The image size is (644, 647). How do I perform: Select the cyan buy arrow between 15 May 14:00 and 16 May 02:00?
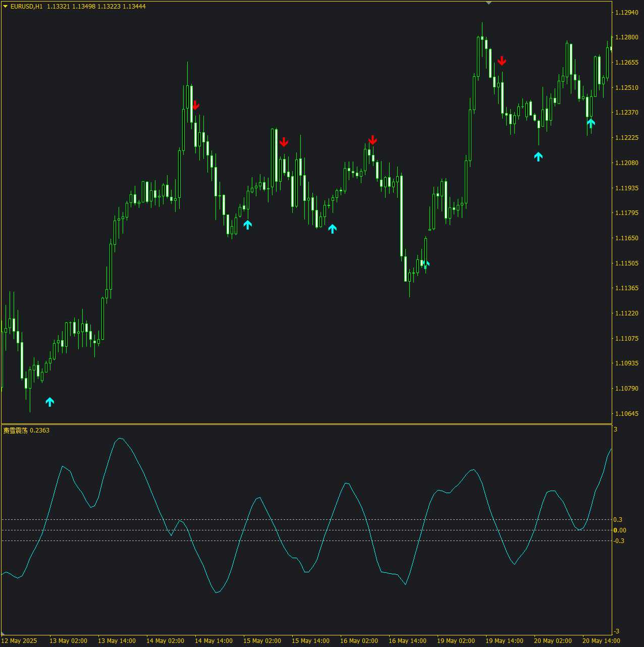click(x=332, y=229)
